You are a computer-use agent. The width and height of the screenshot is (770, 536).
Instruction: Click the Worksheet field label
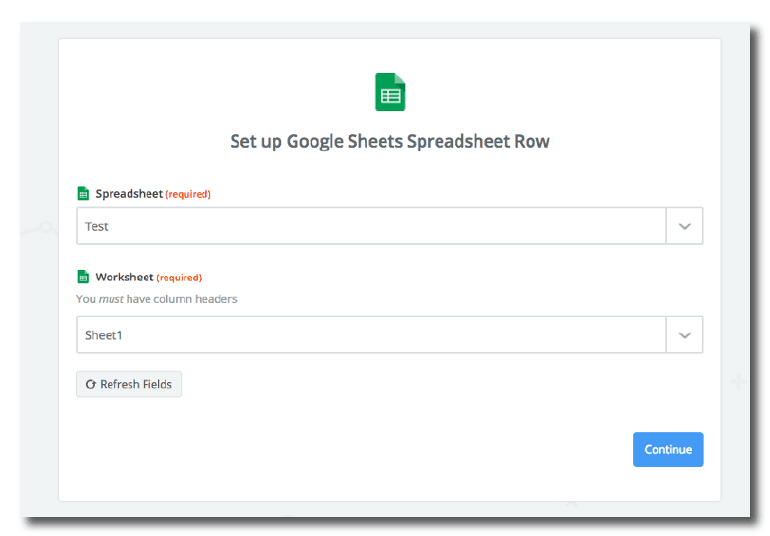tap(124, 277)
